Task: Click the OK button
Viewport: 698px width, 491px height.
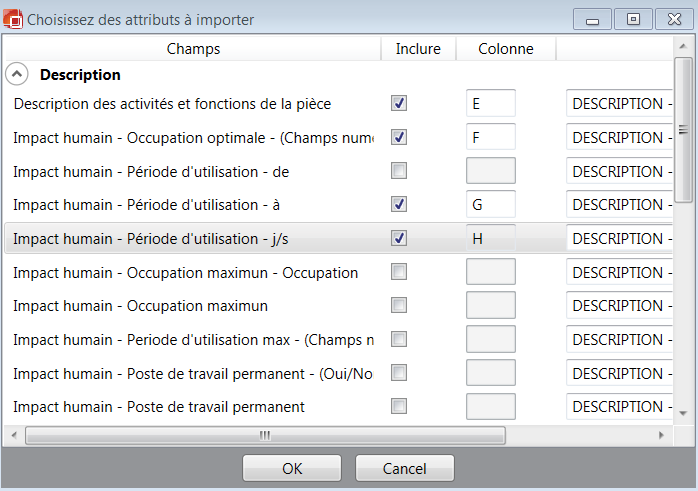Action: [292, 468]
